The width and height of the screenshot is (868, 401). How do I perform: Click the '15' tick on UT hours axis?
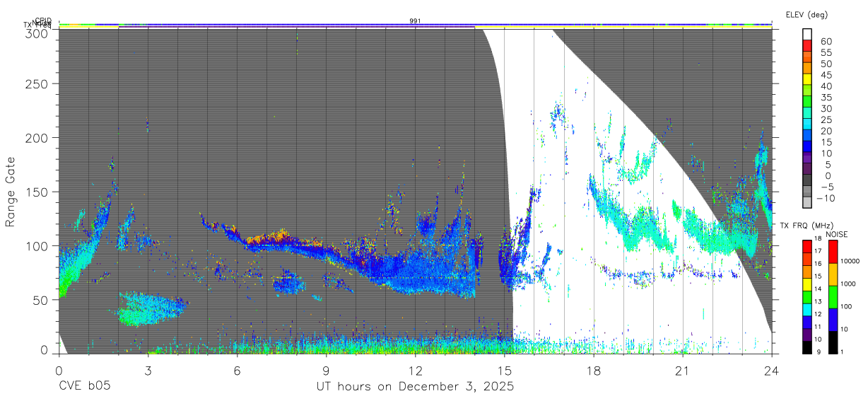(505, 370)
